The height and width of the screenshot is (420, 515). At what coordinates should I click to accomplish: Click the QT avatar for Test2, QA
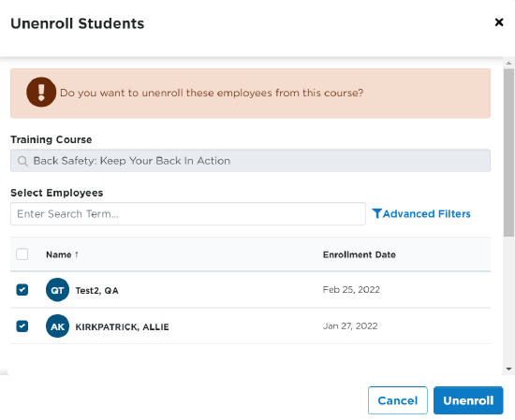[57, 290]
